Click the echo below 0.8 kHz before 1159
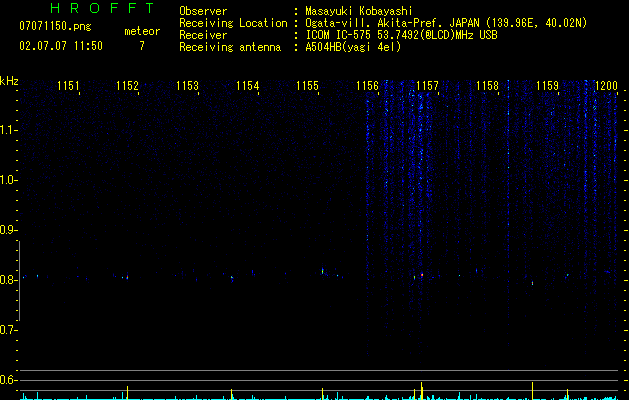This screenshot has height=400, width=629. tap(532, 283)
